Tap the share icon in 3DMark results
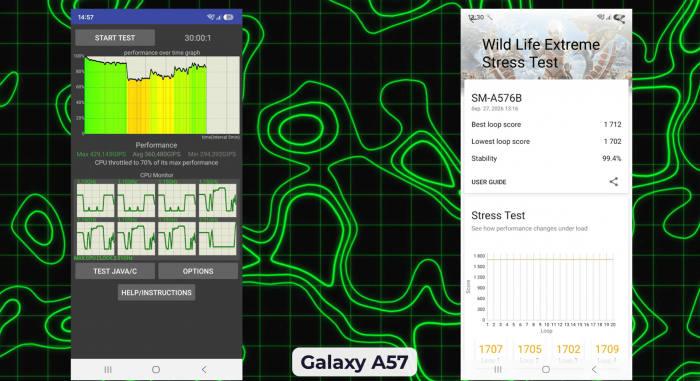This screenshot has height=381, width=700. coord(614,181)
